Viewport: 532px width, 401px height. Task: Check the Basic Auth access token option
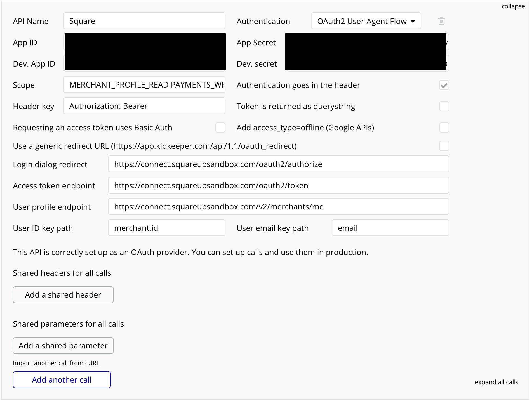220,128
